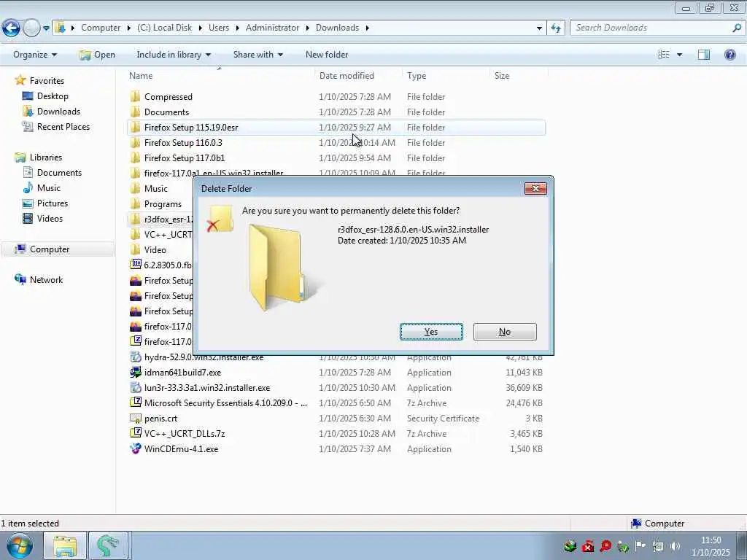Click Windows Explorer taskbar icon
Screen dimensions: 747x560
point(65,545)
